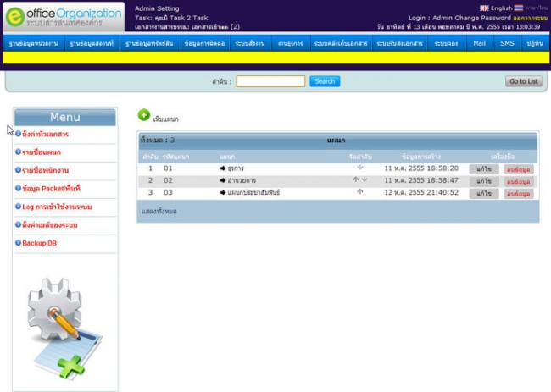Screen dimensions: 551x392
Task: Click the Thai flag icon
Action: click(518, 8)
